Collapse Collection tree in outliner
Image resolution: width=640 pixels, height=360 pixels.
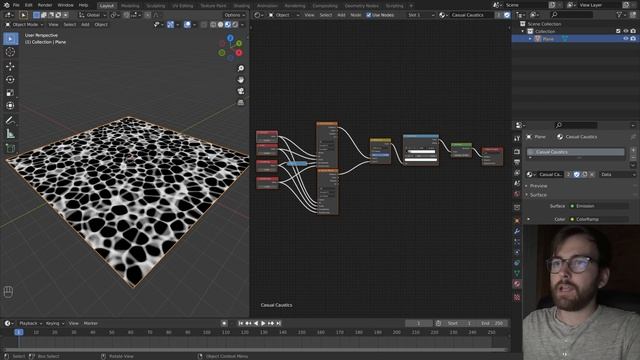click(x=522, y=31)
